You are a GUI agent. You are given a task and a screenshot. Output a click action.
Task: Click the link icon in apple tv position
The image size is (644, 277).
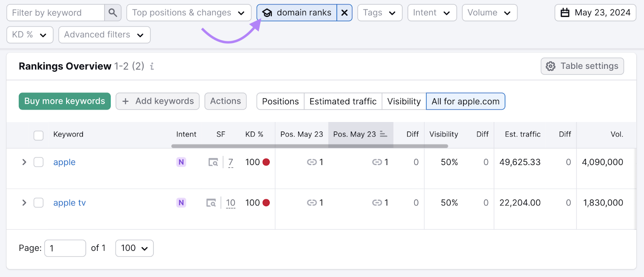tap(312, 203)
